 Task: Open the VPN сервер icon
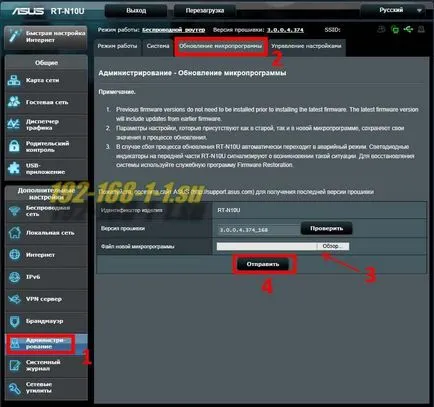point(15,299)
